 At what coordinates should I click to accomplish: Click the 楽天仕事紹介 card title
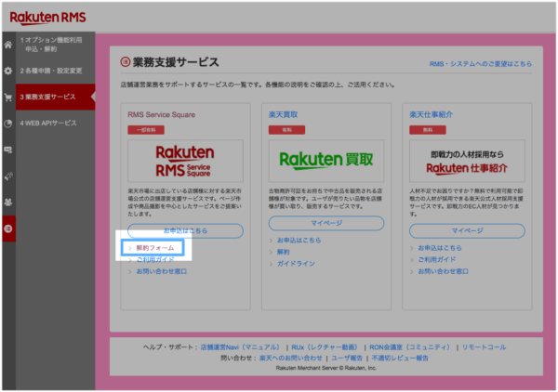click(x=431, y=114)
